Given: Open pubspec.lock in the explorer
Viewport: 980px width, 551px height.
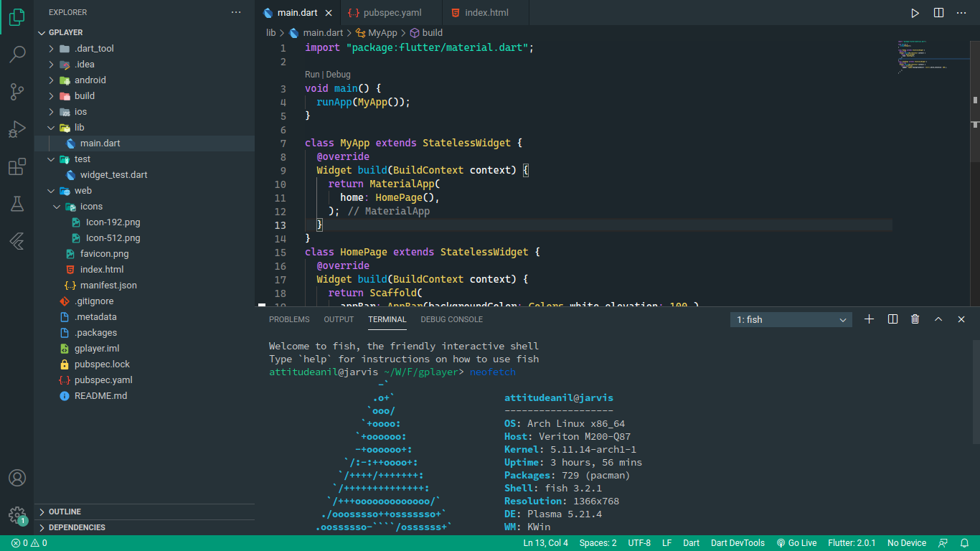Looking at the screenshot, I should [x=144, y=364].
